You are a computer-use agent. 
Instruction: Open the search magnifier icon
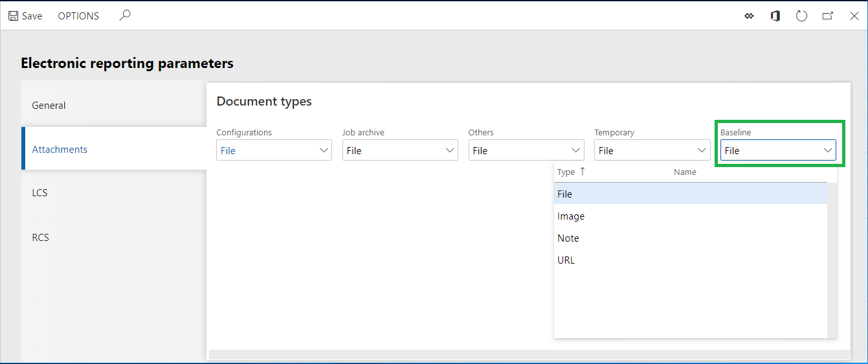click(125, 16)
